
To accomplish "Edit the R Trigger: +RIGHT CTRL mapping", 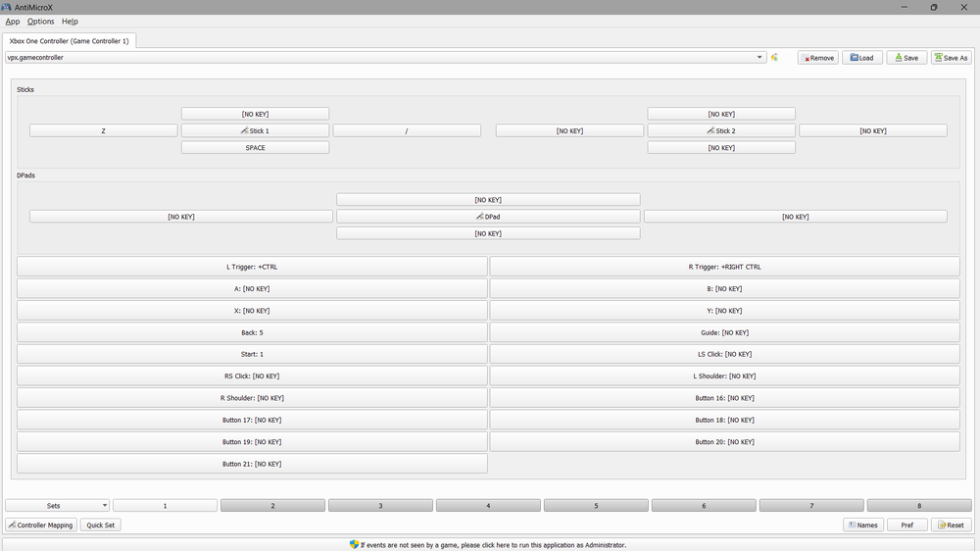I will tap(724, 267).
